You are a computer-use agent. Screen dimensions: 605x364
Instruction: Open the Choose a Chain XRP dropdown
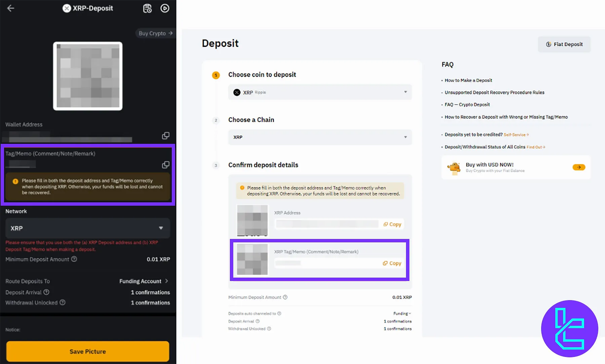point(320,137)
